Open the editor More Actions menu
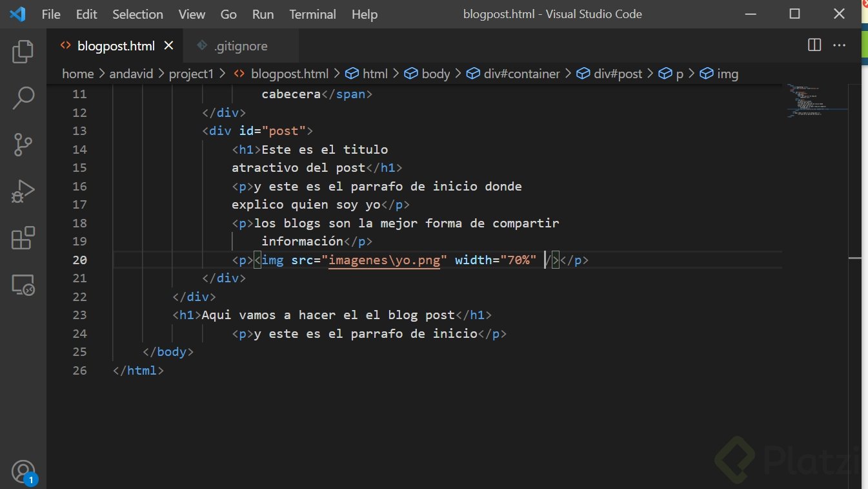The height and width of the screenshot is (489, 868). click(839, 45)
